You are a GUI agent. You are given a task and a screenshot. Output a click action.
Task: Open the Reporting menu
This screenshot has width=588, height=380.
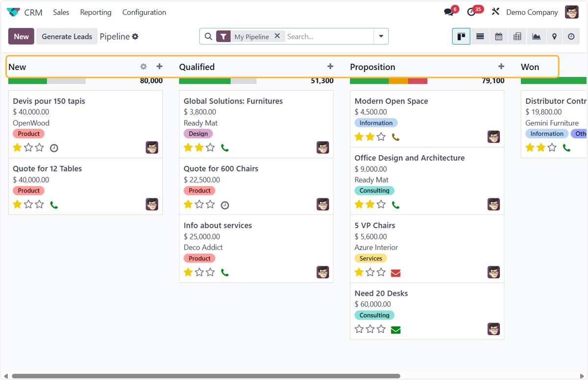tap(96, 12)
